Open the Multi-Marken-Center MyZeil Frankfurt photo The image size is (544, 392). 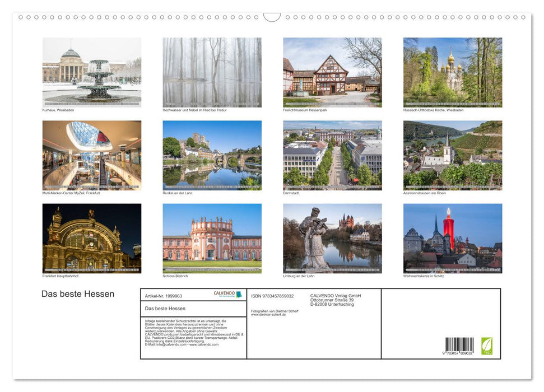tap(91, 156)
